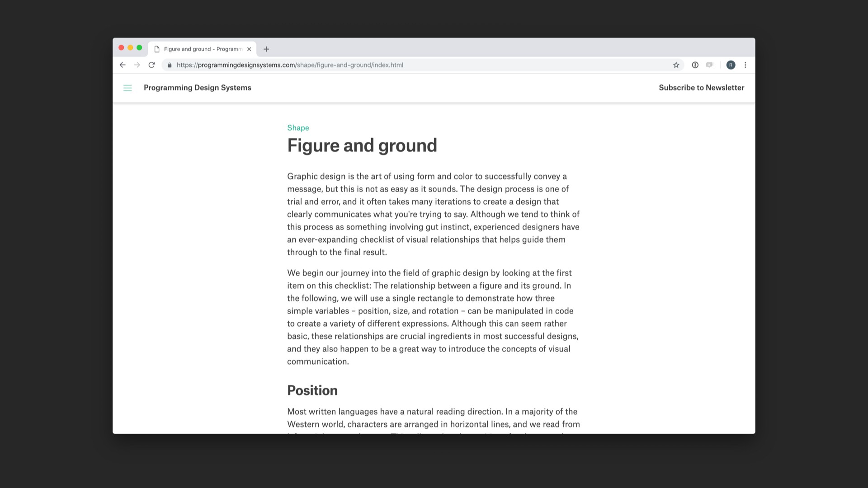Expand the site permissions dropdown
The image size is (868, 488).
point(170,65)
